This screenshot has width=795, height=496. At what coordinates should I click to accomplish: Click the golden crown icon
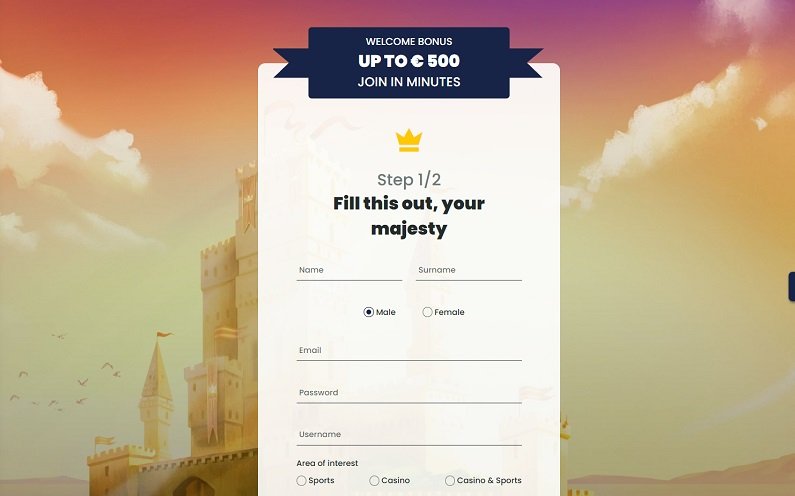[x=409, y=140]
